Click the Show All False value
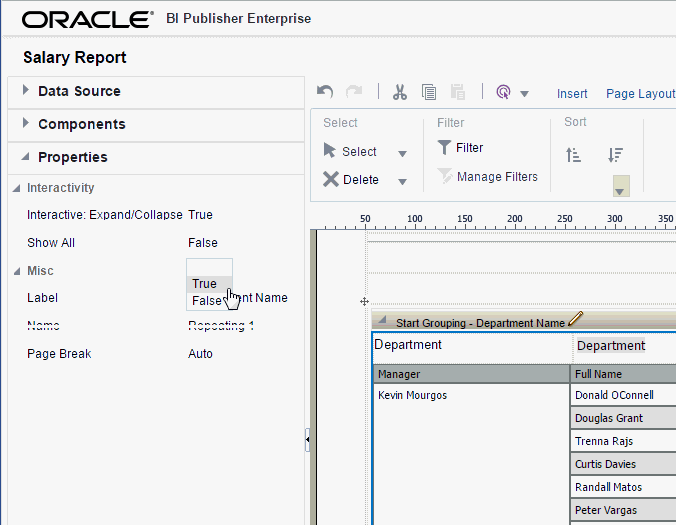The height and width of the screenshot is (525, 676). pyautogui.click(x=203, y=243)
